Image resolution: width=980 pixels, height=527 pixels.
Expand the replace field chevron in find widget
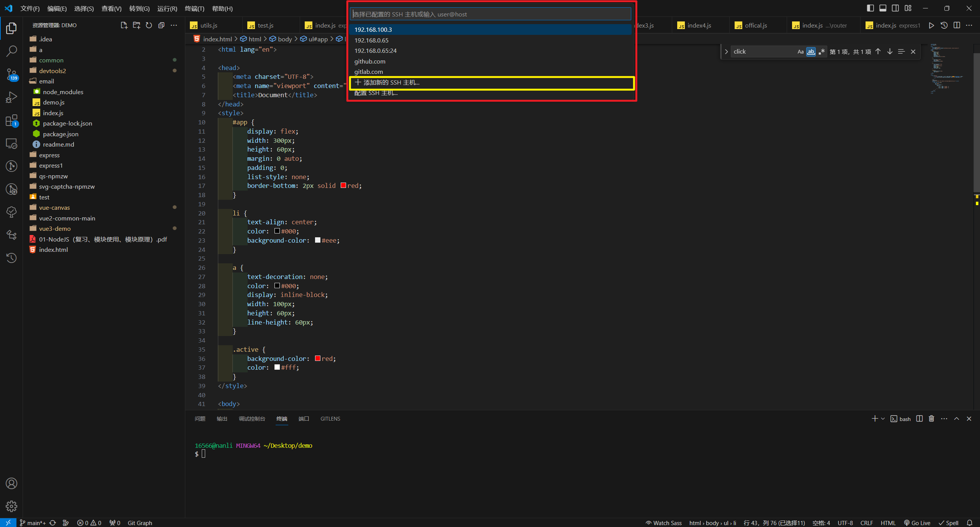click(726, 52)
